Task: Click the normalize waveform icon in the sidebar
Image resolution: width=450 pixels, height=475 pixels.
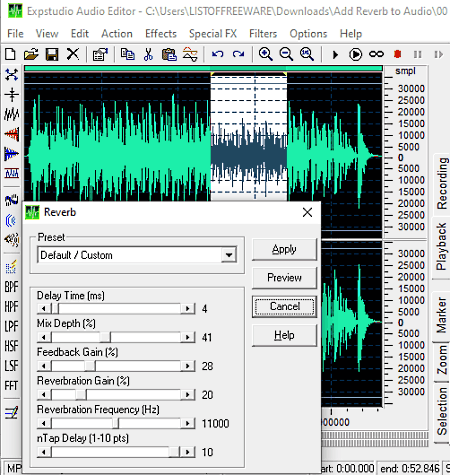Action: (12, 173)
